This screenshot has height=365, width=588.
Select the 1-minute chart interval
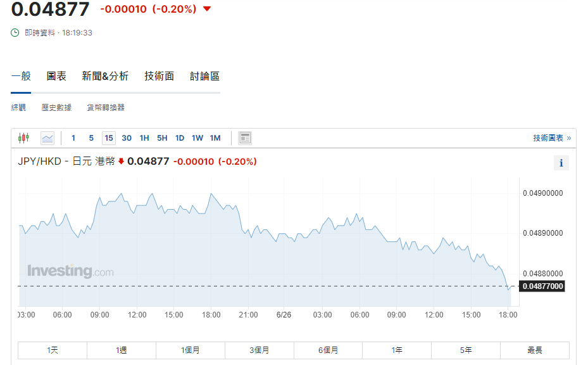(x=73, y=138)
